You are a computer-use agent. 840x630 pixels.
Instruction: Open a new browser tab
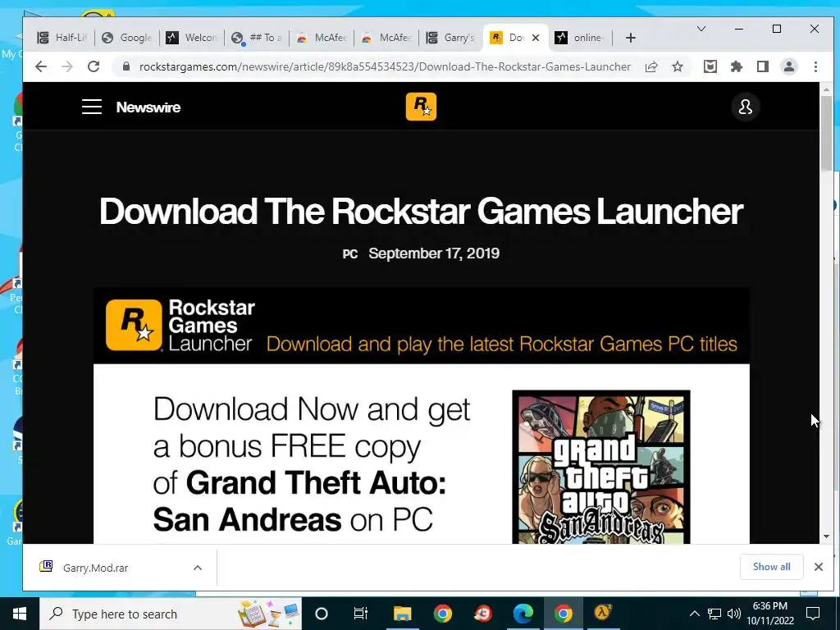coord(631,38)
